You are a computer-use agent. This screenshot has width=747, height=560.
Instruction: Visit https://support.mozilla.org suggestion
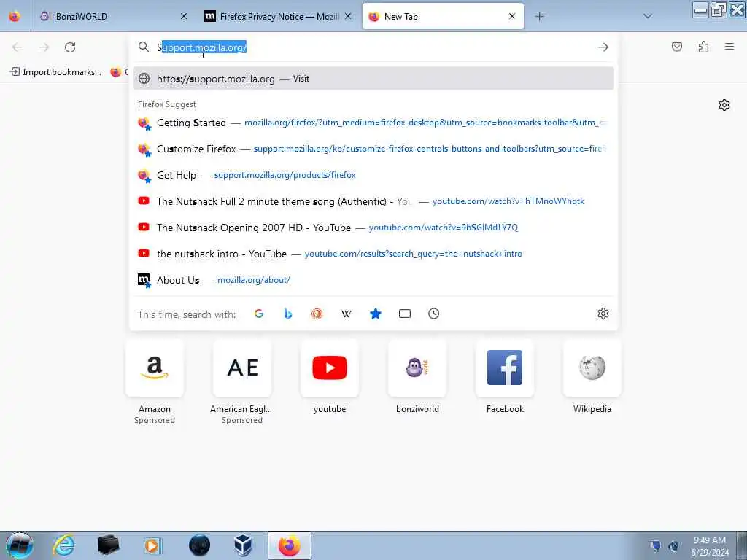point(373,79)
